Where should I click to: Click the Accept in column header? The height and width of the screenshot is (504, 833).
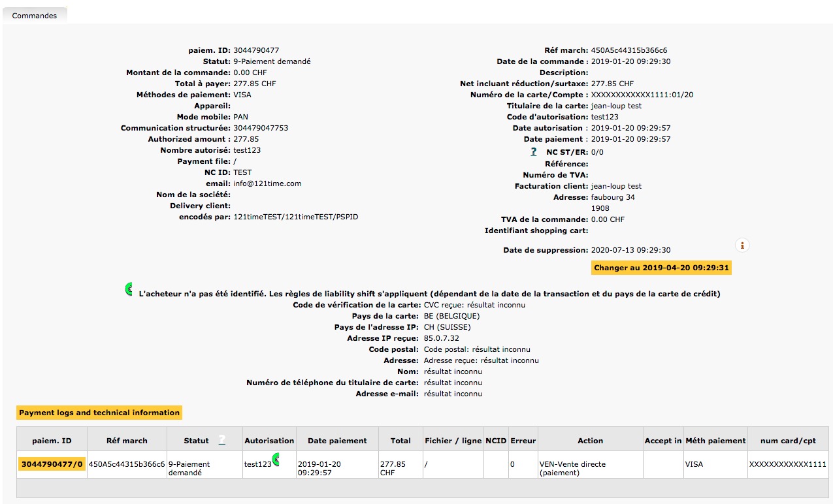662,440
